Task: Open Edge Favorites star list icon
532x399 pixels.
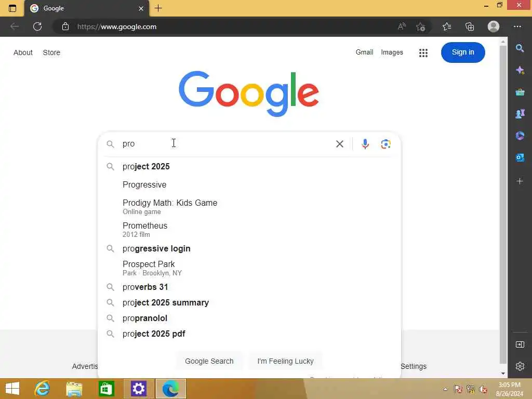Action: [x=447, y=26]
